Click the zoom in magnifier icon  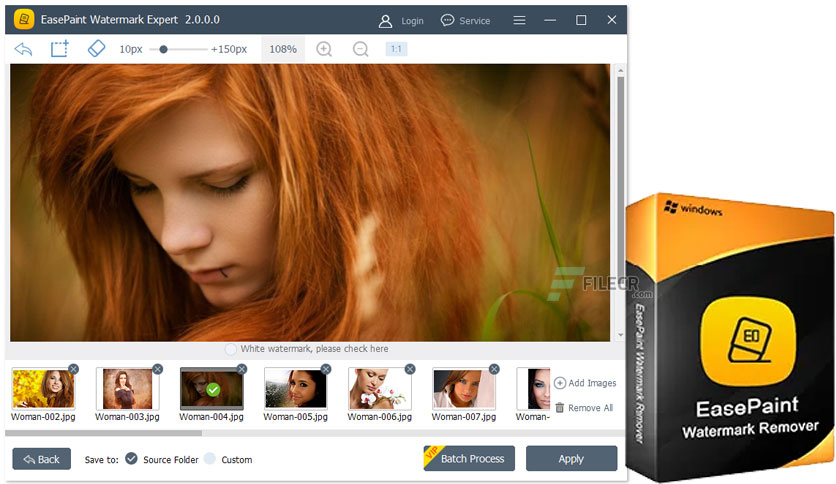tap(324, 49)
